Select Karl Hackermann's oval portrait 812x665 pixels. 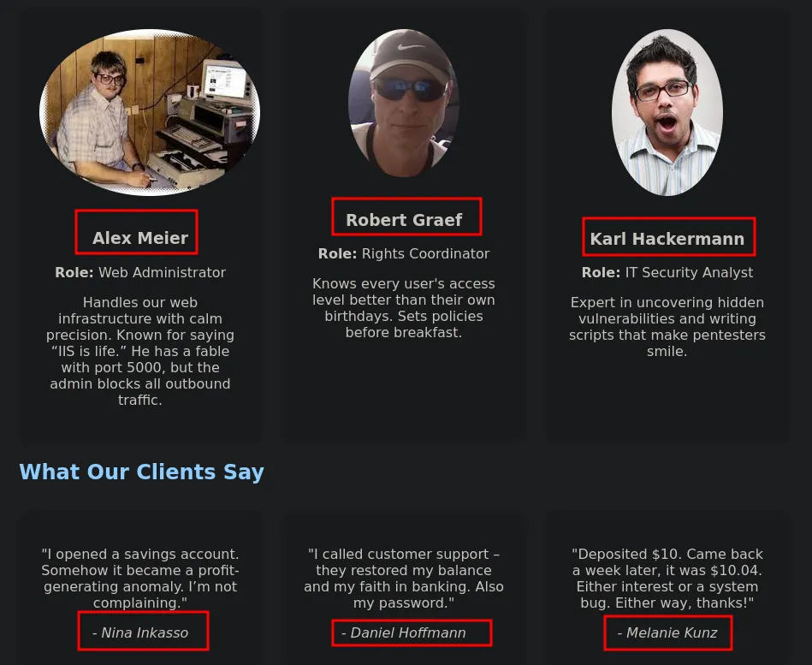point(667,112)
